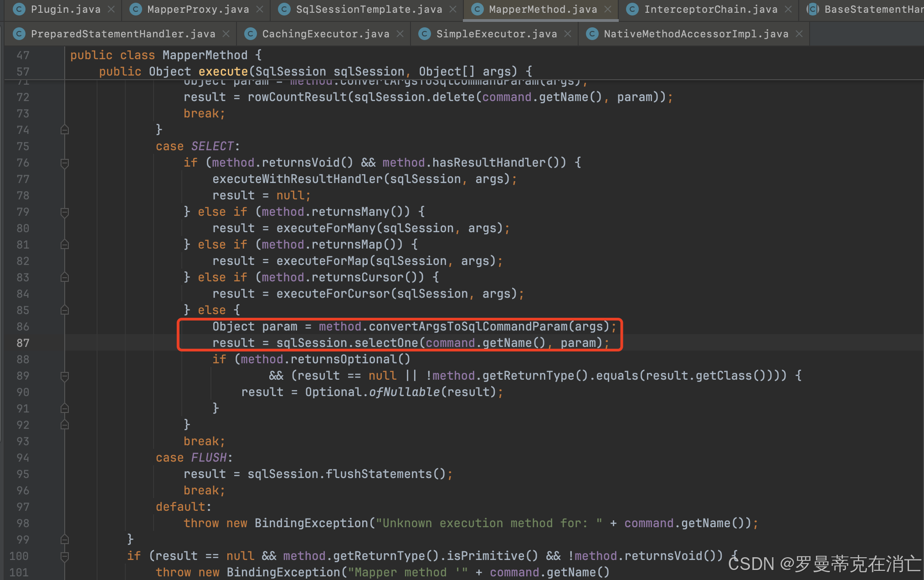
Task: Close the MapperMethod.java tab
Action: point(608,9)
